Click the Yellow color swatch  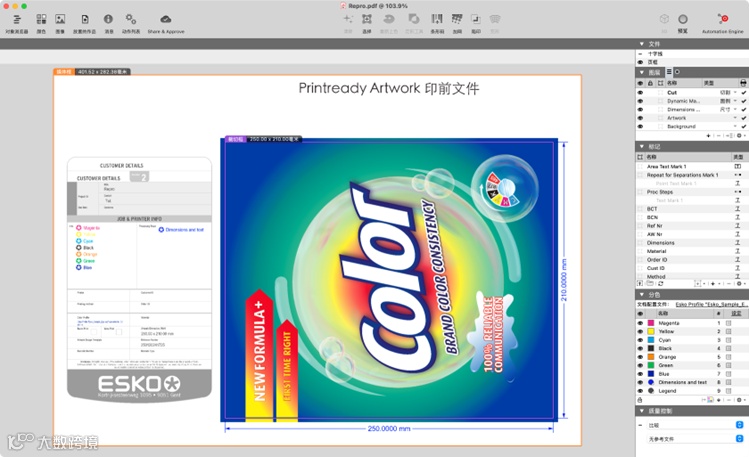pos(651,331)
